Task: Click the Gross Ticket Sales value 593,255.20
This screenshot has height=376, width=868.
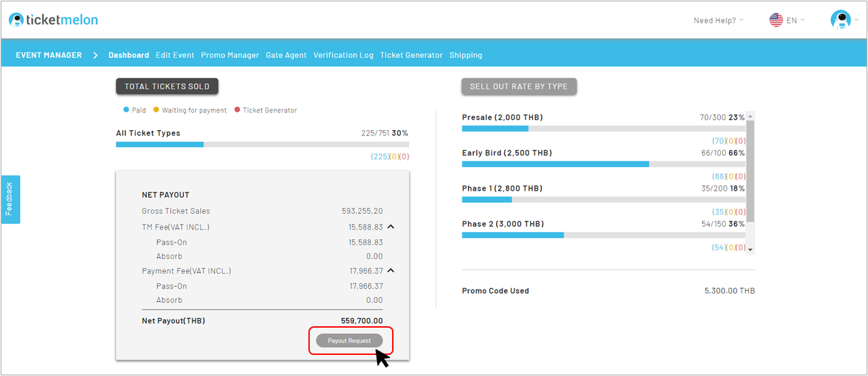Action: pyautogui.click(x=362, y=211)
